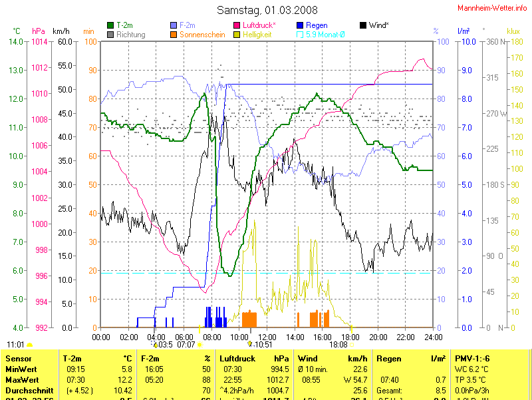Viewport: 532px width, 400px height.
Task: Click the sunset icon next to 18:08
Action: (x=352, y=345)
